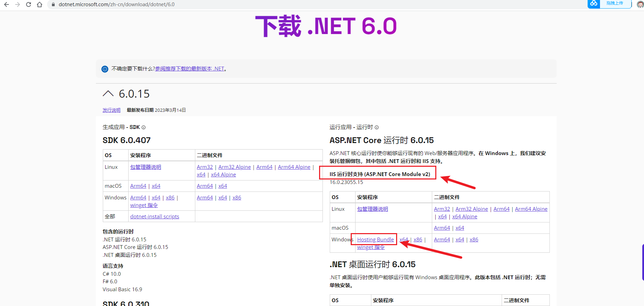644x306 pixels.
Task: Download SDK macOS Arm64 installer
Action: (138, 186)
